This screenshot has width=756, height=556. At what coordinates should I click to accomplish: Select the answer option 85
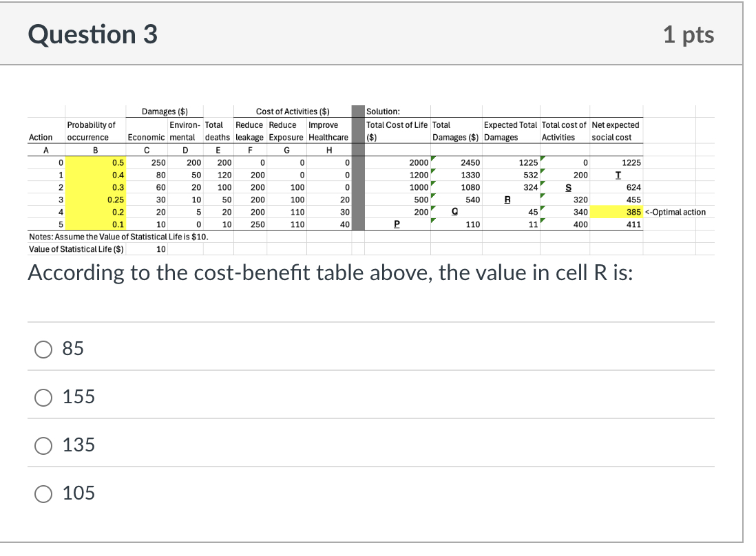coord(43,349)
